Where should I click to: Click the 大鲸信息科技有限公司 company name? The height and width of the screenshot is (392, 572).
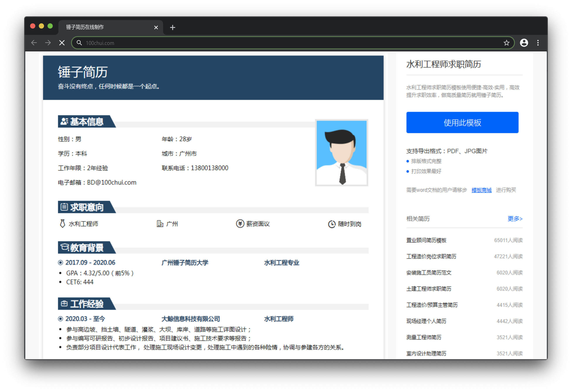pos(191,319)
